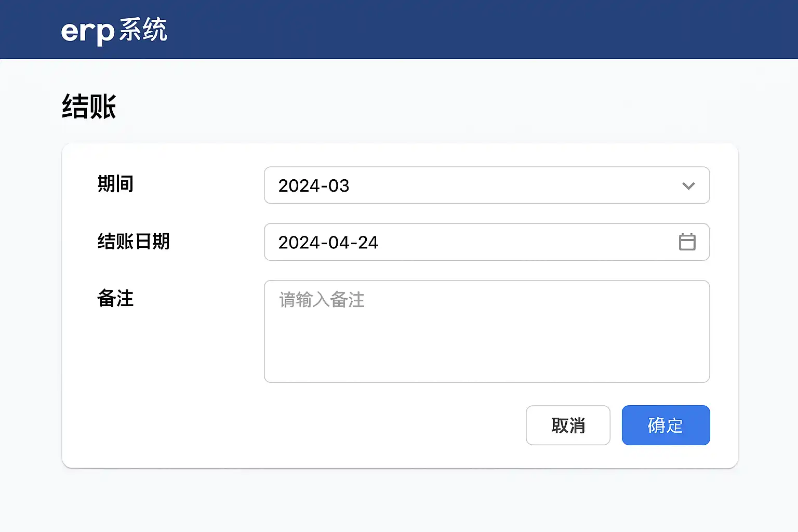Click the 结账 page heading
Image resolution: width=798 pixels, height=532 pixels.
pyautogui.click(x=89, y=107)
